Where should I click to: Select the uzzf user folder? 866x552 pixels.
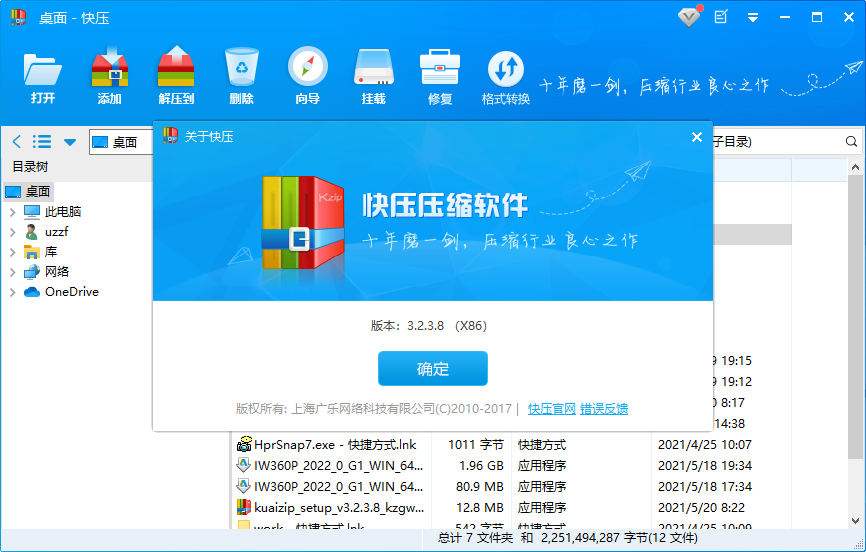click(x=46, y=232)
